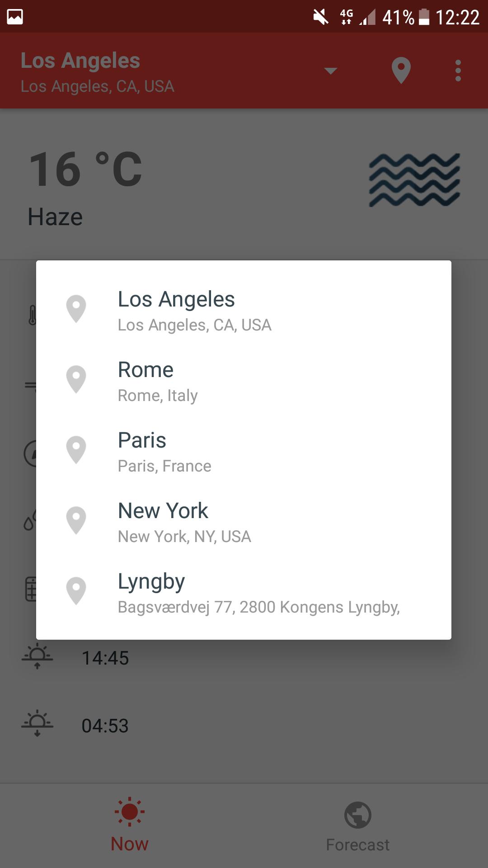
Task: Tap the sunset icon next to 04:53
Action: point(38,724)
